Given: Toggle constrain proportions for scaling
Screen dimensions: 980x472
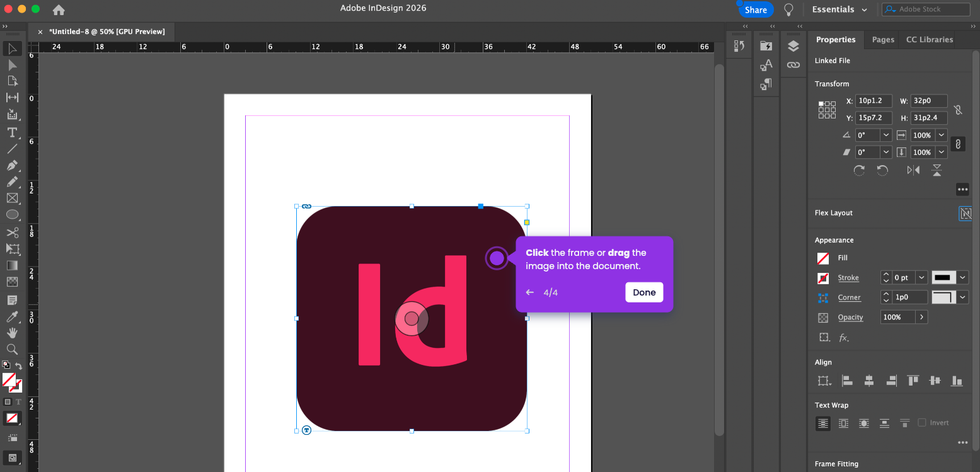Looking at the screenshot, I should tap(958, 144).
